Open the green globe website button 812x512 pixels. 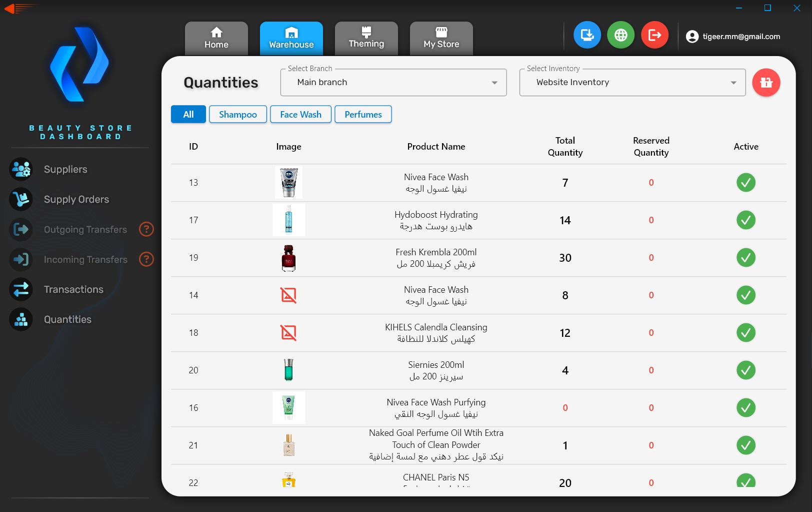[x=620, y=35]
